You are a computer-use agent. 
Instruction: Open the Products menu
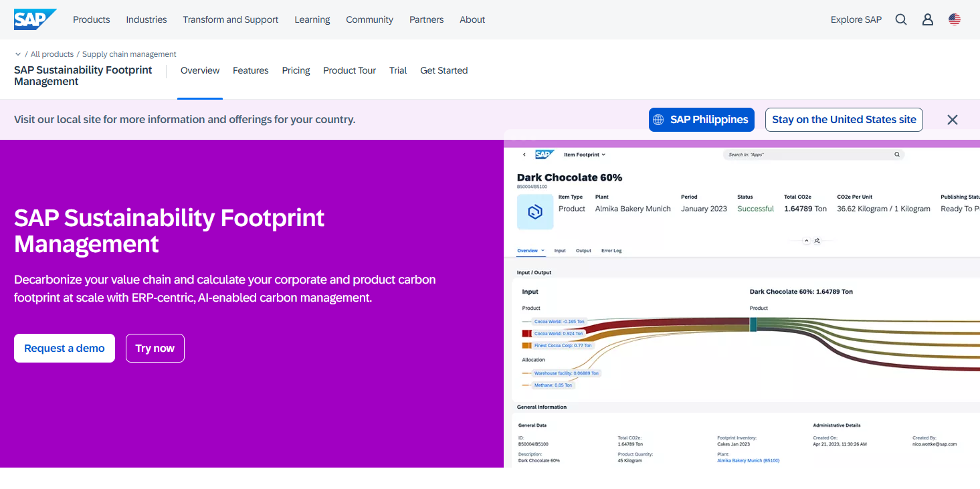[x=92, y=19]
